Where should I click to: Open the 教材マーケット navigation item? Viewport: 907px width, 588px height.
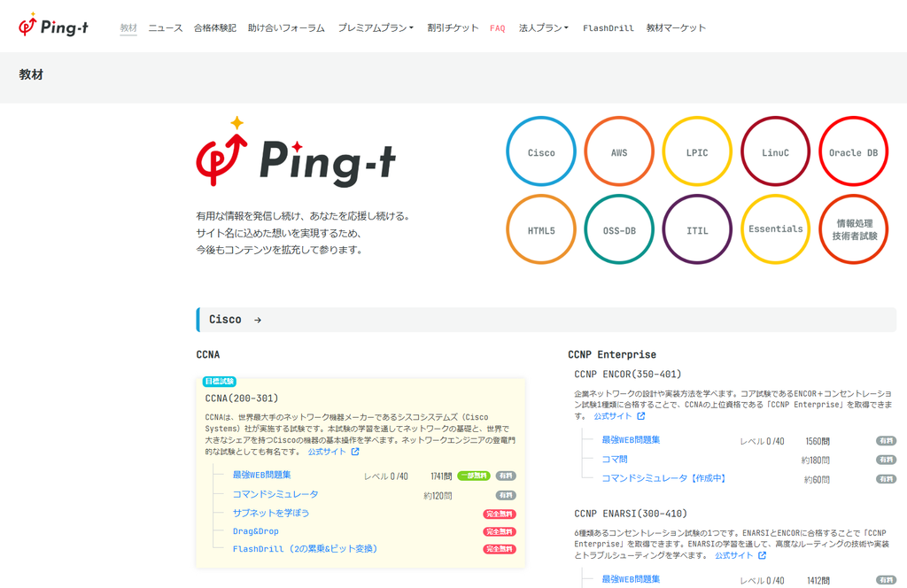[x=676, y=27]
